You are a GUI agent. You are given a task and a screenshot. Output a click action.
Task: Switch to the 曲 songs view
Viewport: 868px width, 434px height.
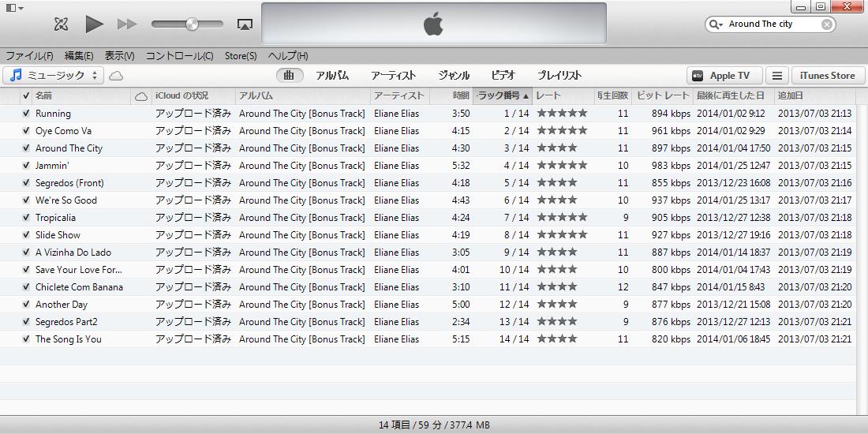(290, 76)
